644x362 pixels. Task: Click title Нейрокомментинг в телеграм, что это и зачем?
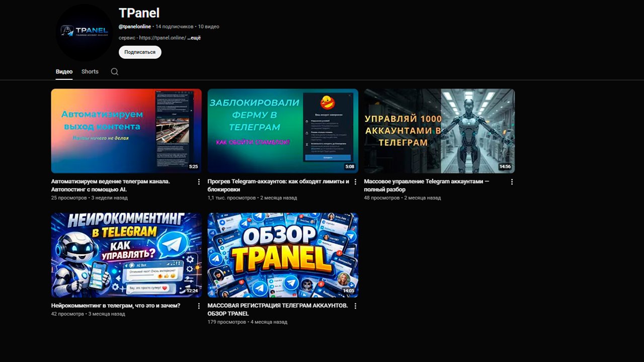pyautogui.click(x=116, y=306)
